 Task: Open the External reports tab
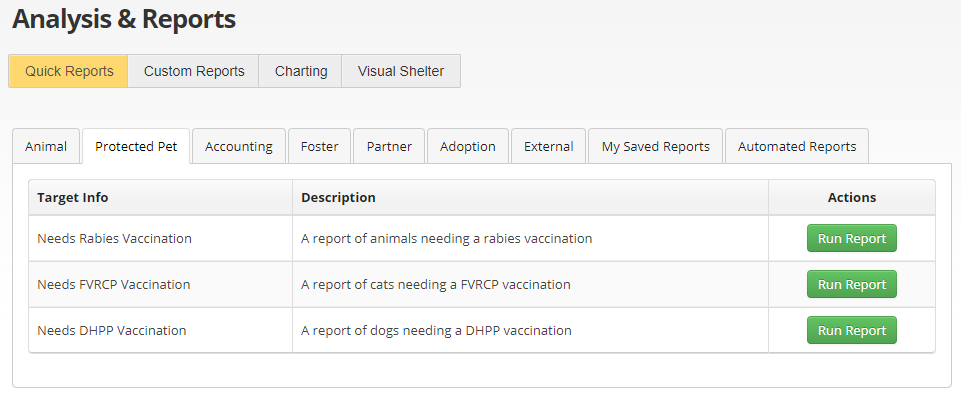[549, 146]
